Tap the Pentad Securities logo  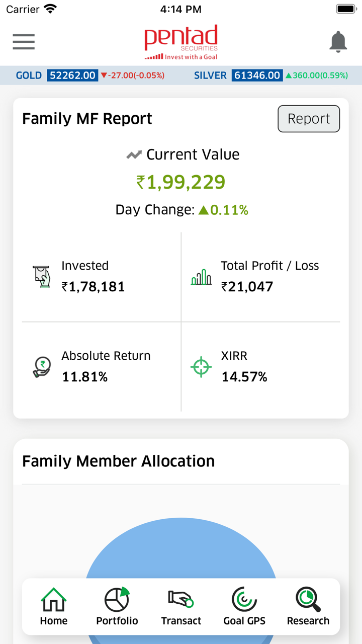click(x=181, y=42)
